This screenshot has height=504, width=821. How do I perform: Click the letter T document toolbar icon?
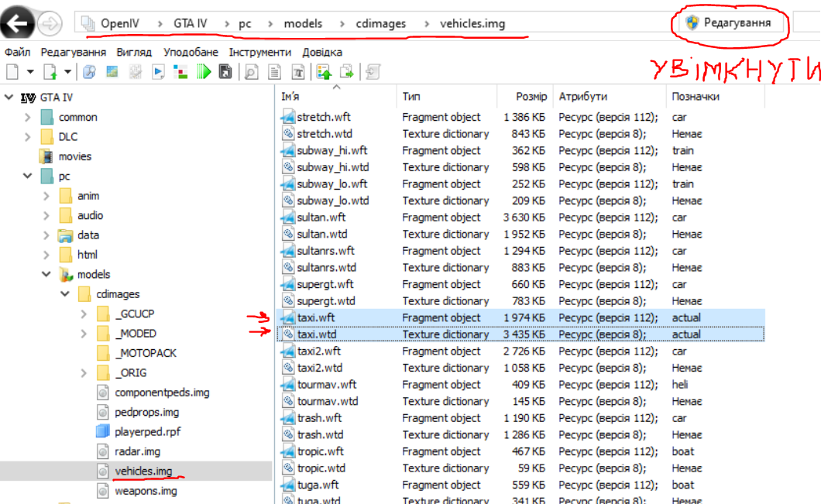click(298, 72)
